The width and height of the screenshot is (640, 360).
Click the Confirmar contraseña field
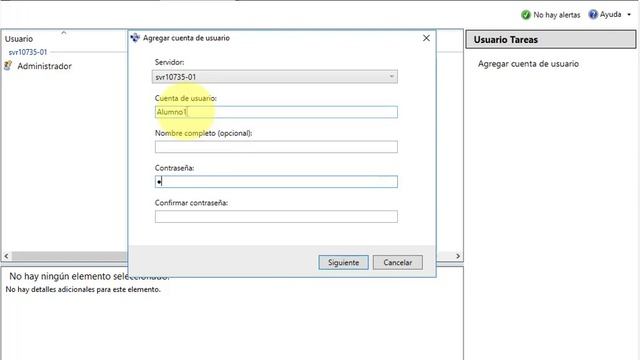[x=276, y=216]
